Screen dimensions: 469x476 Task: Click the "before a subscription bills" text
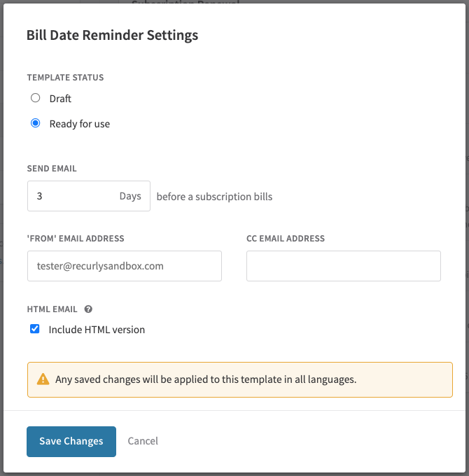(214, 197)
